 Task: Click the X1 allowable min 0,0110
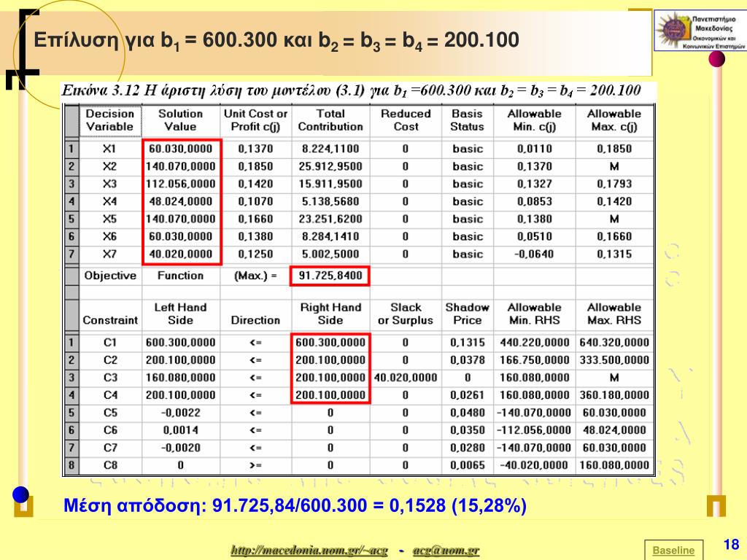tap(534, 149)
